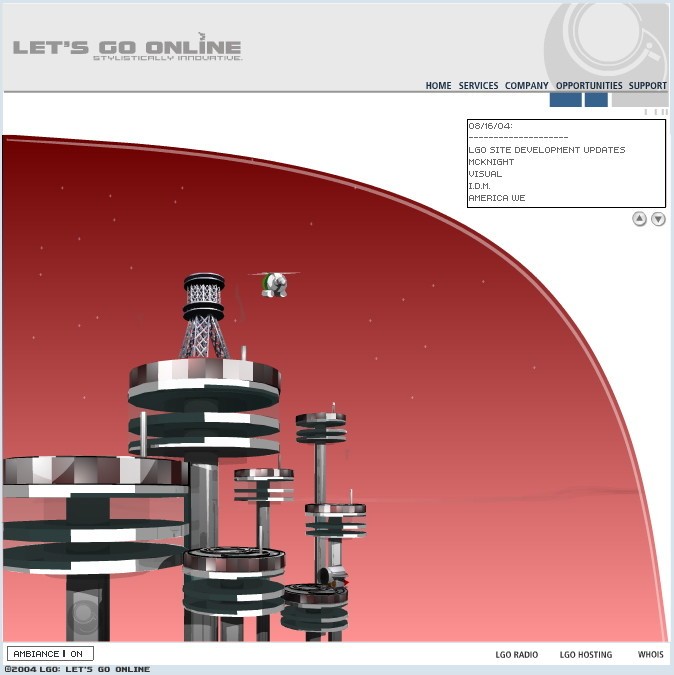Open the LGO RADIO link

point(516,654)
